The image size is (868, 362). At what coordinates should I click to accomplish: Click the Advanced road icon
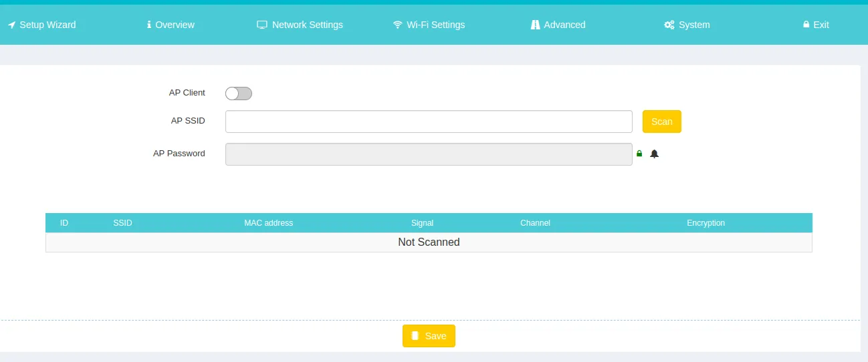535,25
